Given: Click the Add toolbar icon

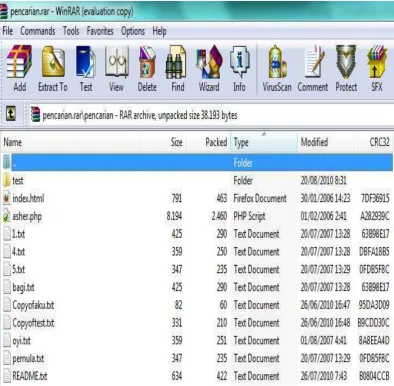Looking at the screenshot, I should click(x=19, y=62).
